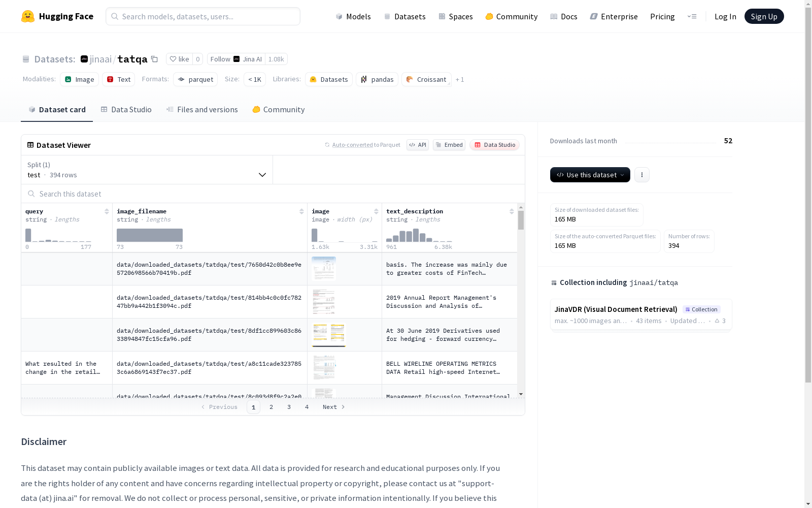The image size is (812, 508).
Task: Click the Auto-converted link
Action: click(353, 145)
